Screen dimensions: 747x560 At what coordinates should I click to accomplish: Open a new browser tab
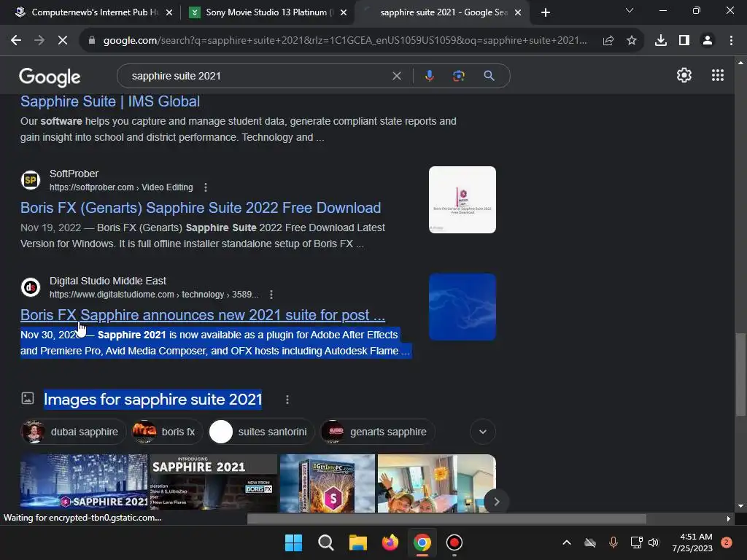[546, 12]
